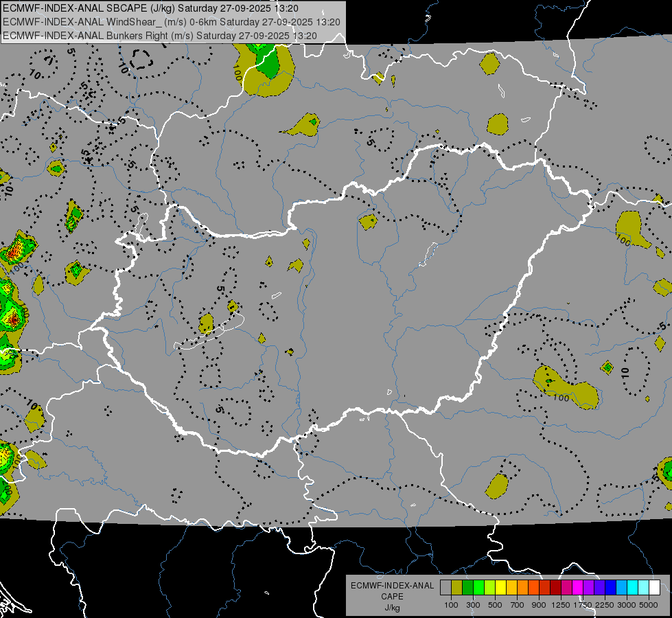The height and width of the screenshot is (618, 672).
Task: Click the white legend swatch above 5000
Action: pos(654,588)
